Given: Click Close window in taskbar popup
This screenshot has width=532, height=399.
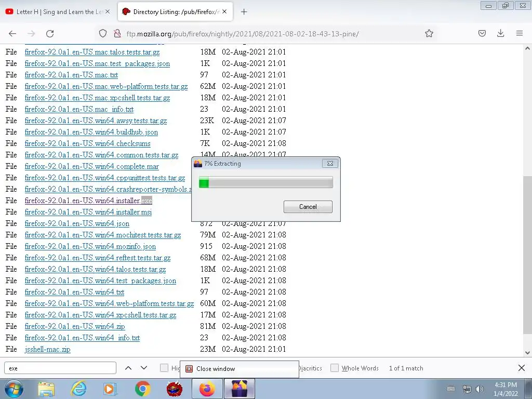Looking at the screenshot, I should [x=239, y=369].
